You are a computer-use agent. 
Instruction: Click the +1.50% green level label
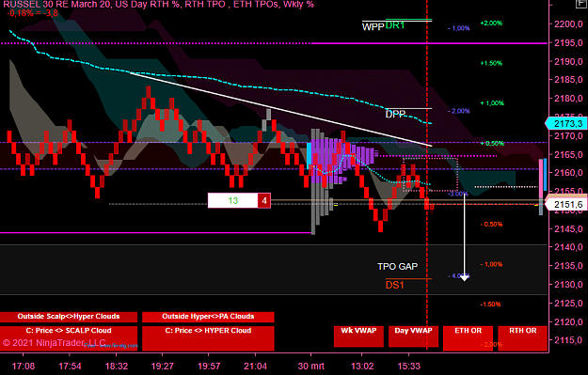(x=491, y=63)
